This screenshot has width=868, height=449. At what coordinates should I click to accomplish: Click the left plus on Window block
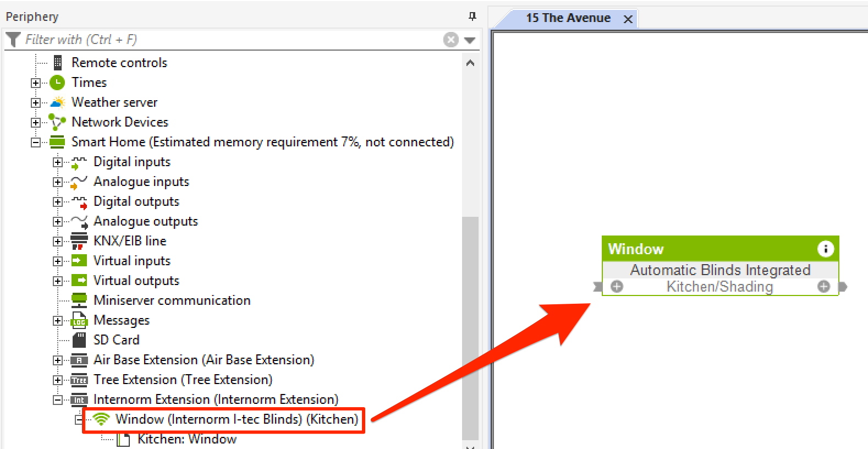(x=617, y=287)
